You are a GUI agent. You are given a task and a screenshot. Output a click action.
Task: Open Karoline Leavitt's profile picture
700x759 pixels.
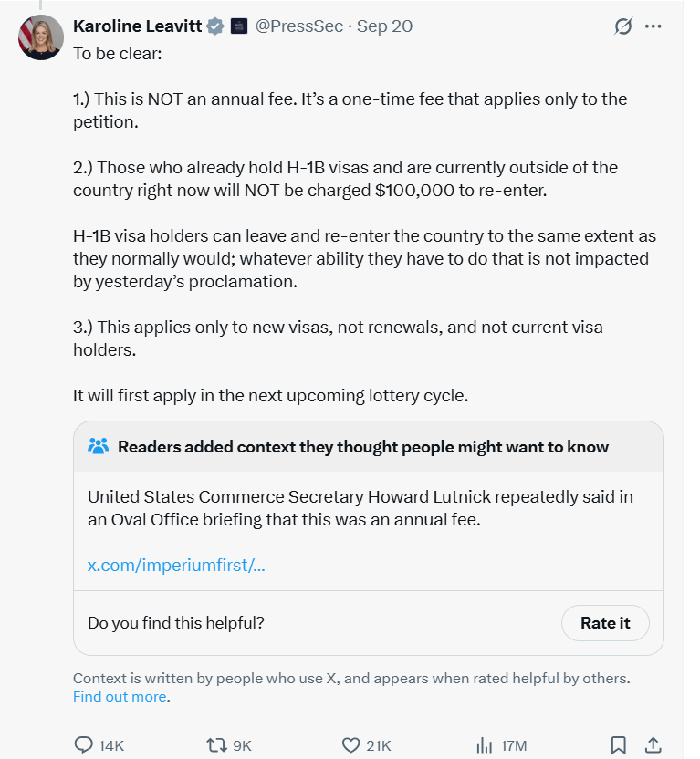click(41, 36)
